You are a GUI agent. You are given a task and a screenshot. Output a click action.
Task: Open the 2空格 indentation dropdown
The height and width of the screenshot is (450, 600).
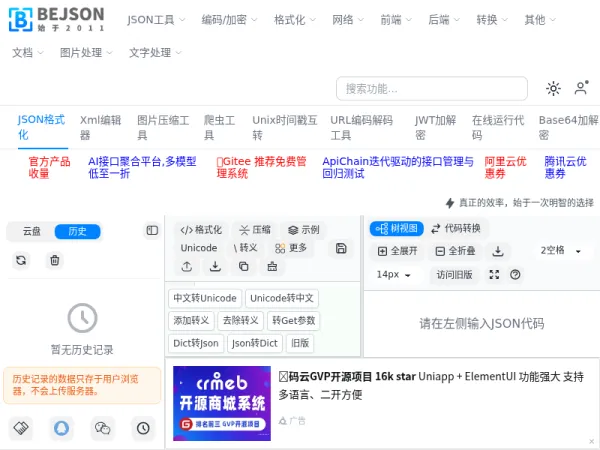click(561, 251)
